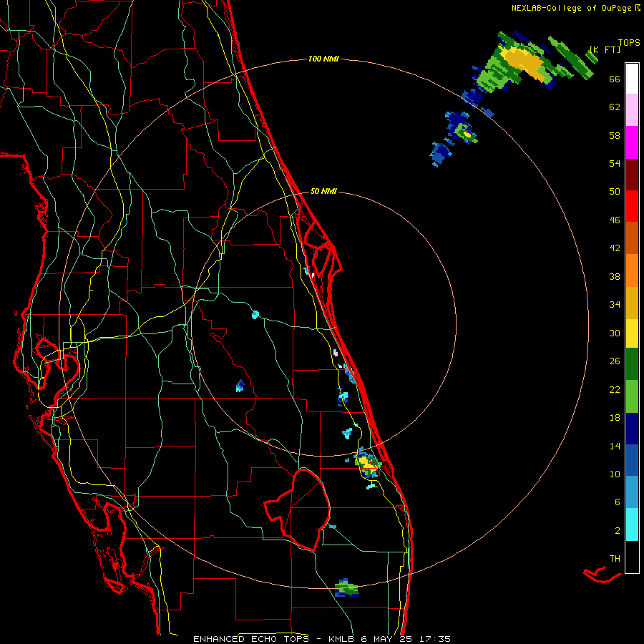
Task: Click the 10 value on the legend
Action: click(615, 474)
